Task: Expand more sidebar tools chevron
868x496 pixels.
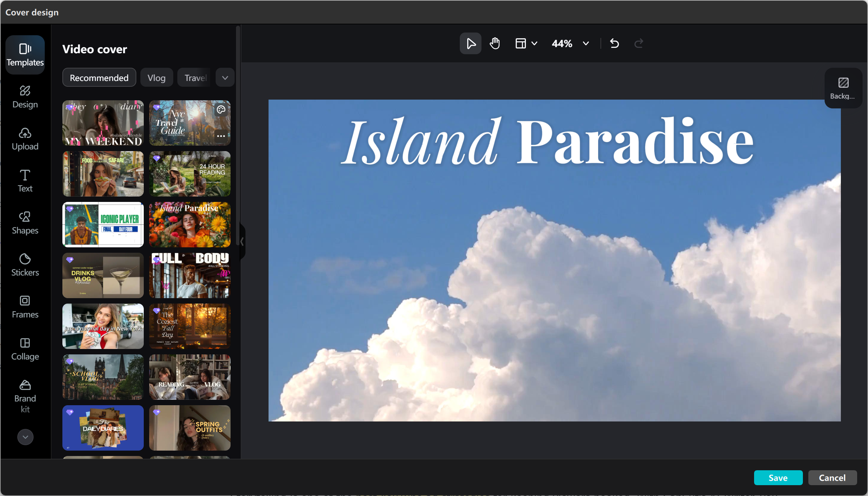Action: pos(25,437)
